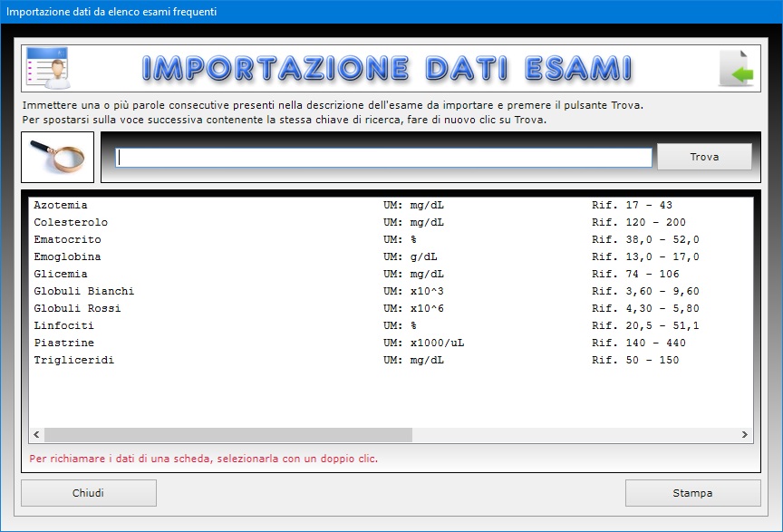Select the Azotemia exam row
783x532 pixels.
(391, 205)
